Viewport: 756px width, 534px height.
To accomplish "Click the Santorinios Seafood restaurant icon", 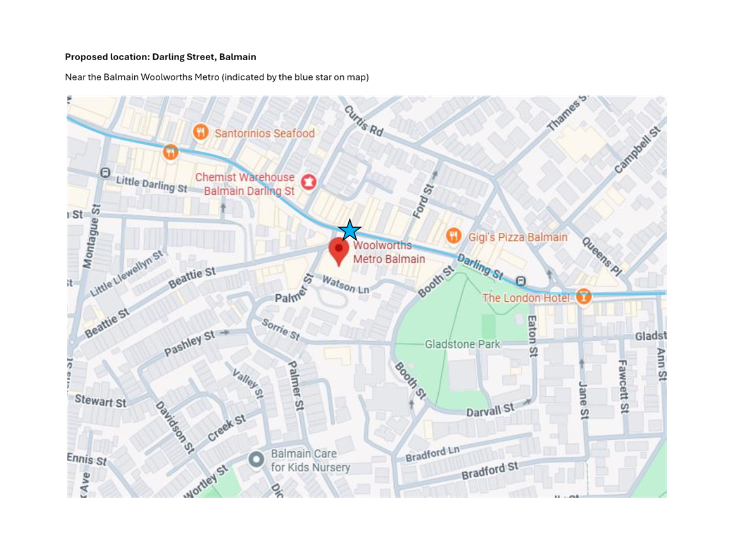I will (x=201, y=132).
